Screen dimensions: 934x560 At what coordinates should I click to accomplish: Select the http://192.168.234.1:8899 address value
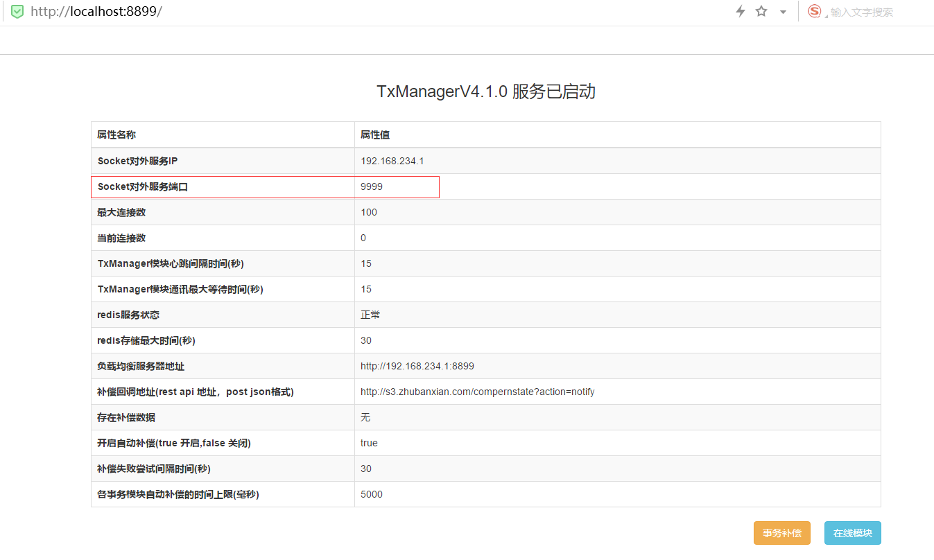(x=417, y=366)
